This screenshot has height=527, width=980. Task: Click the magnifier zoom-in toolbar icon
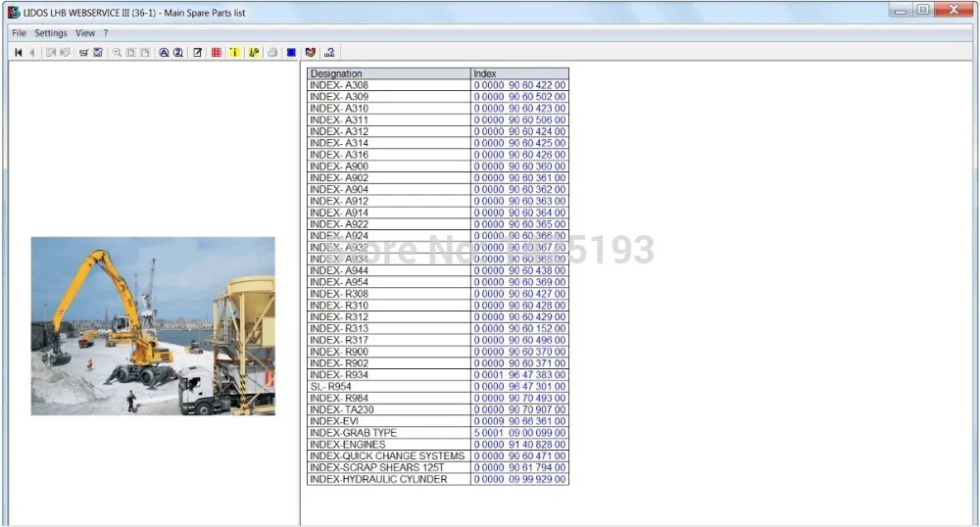coord(117,53)
